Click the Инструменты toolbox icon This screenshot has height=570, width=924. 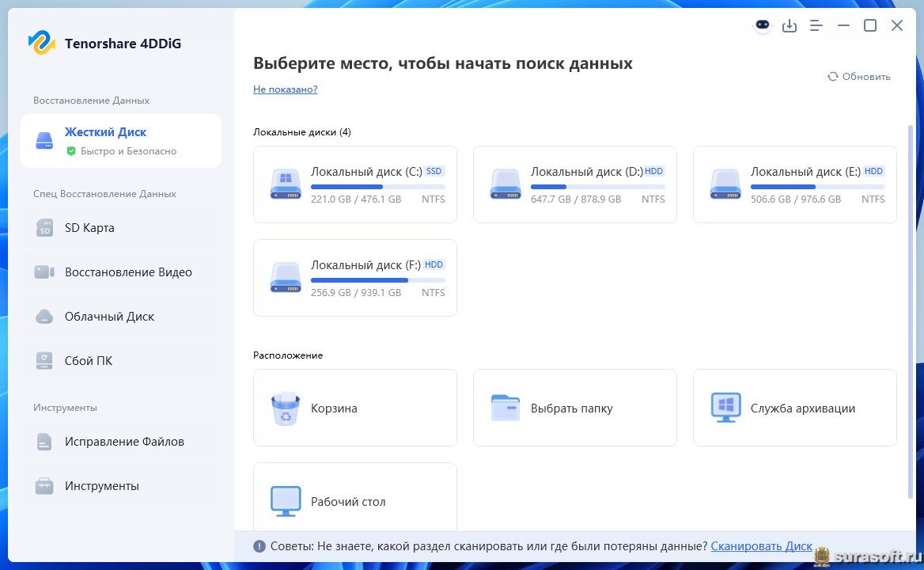pyautogui.click(x=44, y=486)
